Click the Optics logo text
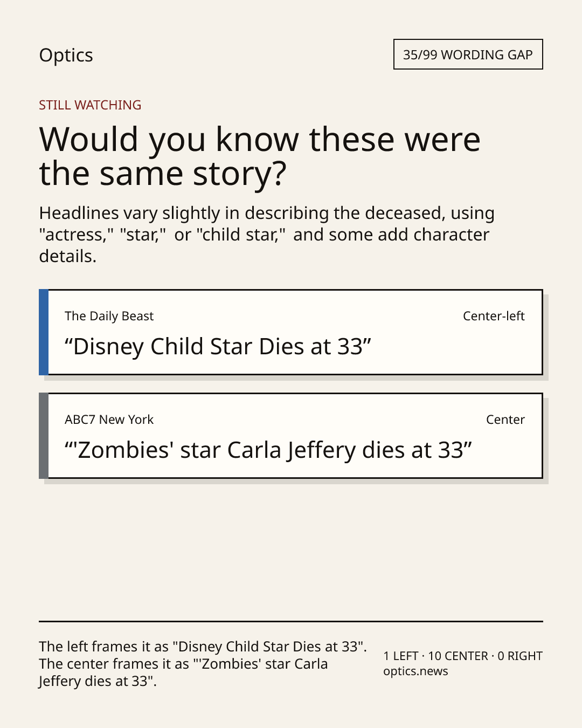 coord(66,56)
